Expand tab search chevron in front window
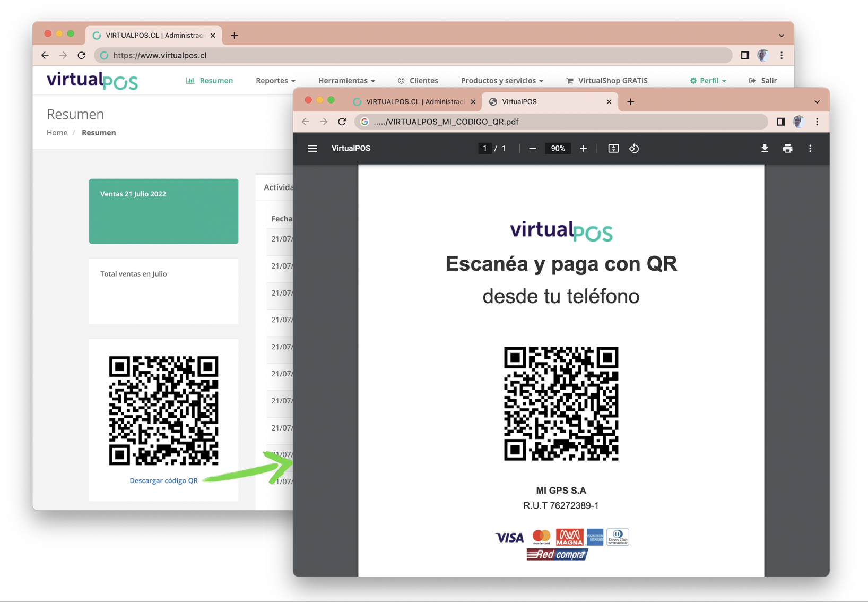 click(817, 102)
